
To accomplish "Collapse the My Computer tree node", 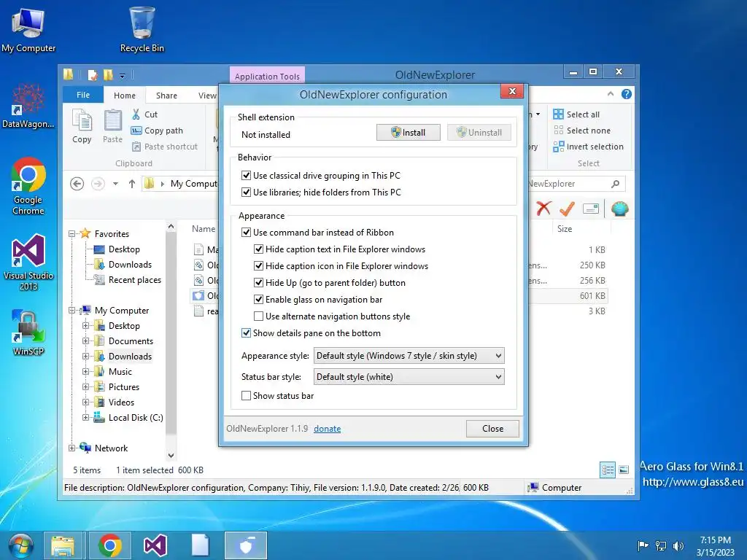I will pos(72,311).
